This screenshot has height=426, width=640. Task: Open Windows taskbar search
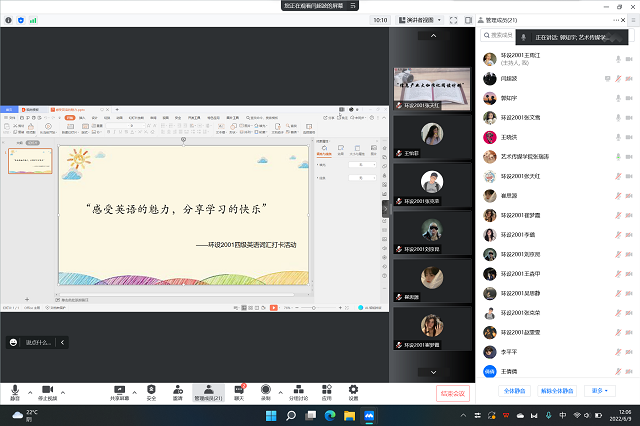(291, 416)
